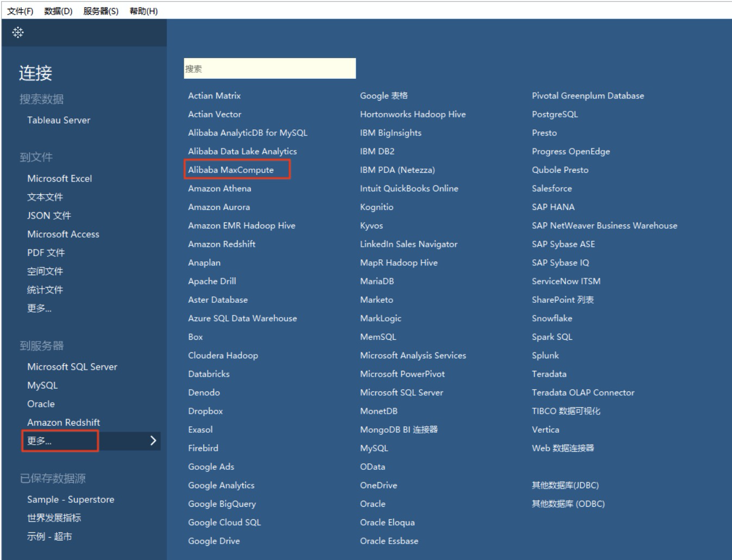Select Amazon Redshift in left sidebar
This screenshot has width=732, height=560.
64,422
